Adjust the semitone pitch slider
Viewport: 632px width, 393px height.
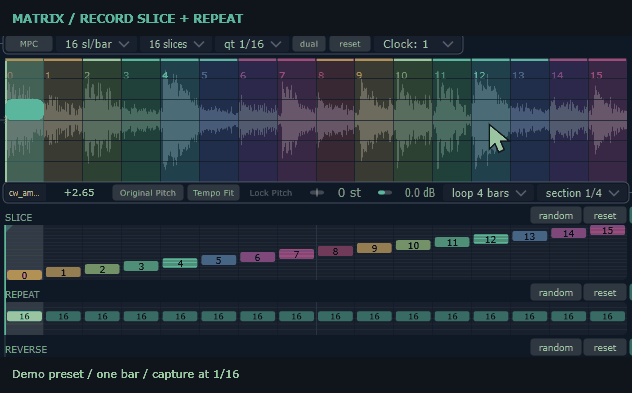click(317, 193)
